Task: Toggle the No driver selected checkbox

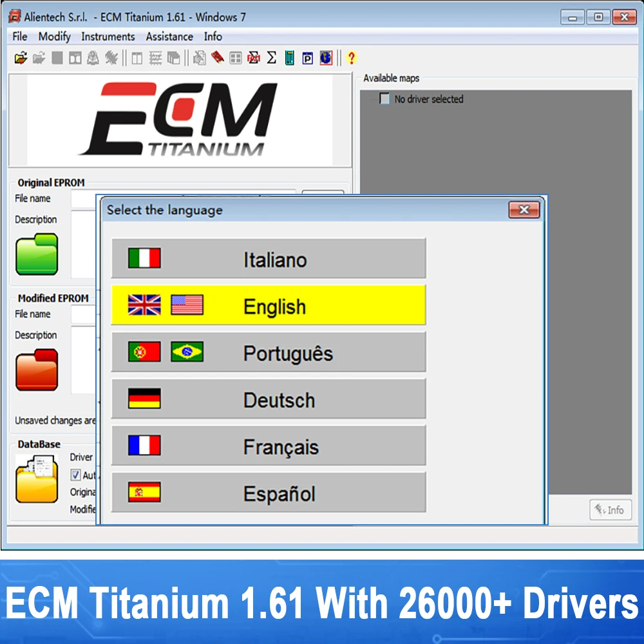Action: 384,99
